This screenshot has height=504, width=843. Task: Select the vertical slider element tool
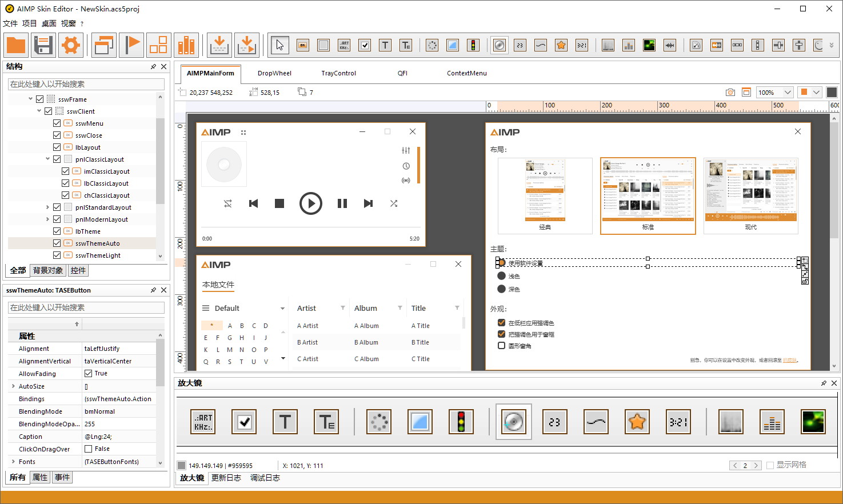799,45
